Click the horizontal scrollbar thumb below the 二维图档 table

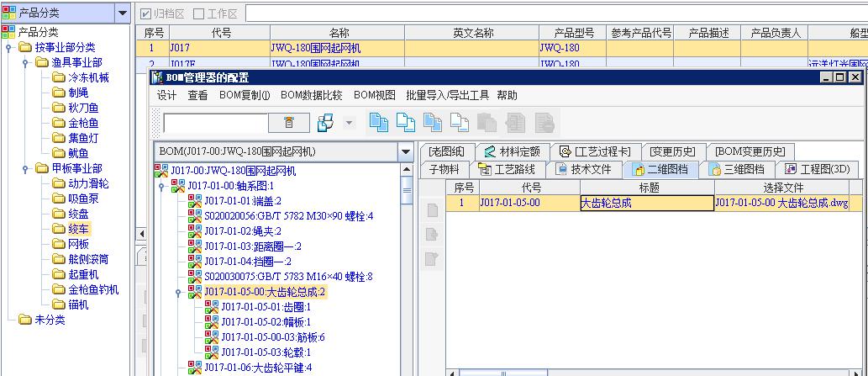click(x=502, y=373)
